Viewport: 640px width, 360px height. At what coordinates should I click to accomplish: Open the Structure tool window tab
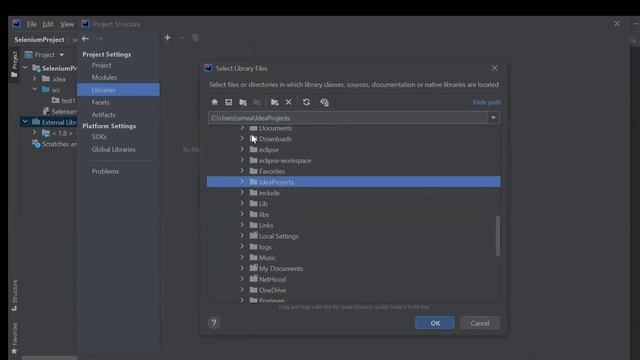(x=15, y=295)
